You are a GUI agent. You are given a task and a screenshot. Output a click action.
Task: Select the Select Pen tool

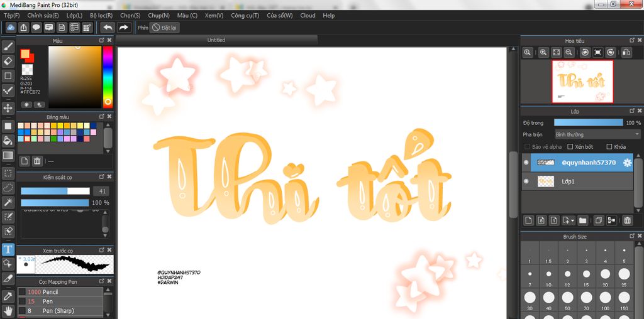[x=8, y=217]
